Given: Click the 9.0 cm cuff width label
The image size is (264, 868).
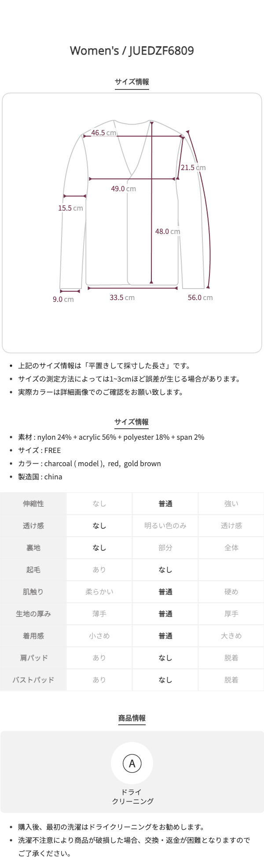Looking at the screenshot, I should [x=63, y=299].
